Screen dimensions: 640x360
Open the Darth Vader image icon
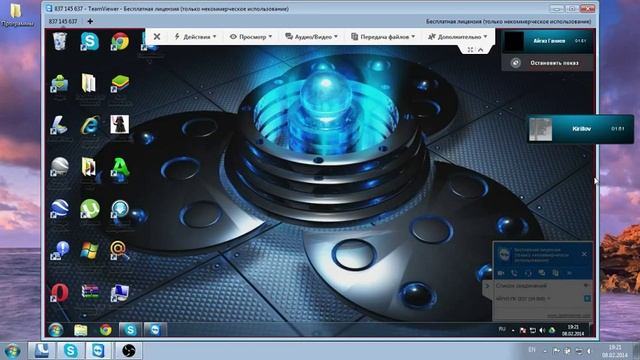120,124
